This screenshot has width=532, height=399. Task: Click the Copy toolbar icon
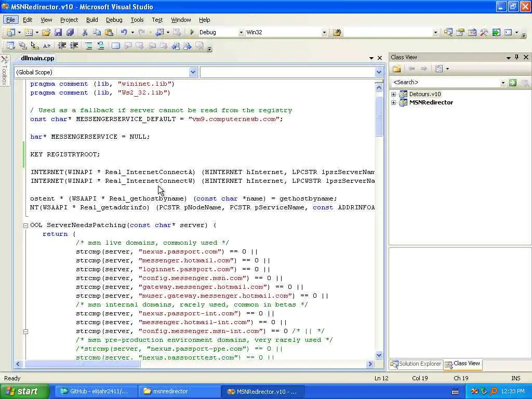[x=97, y=32]
